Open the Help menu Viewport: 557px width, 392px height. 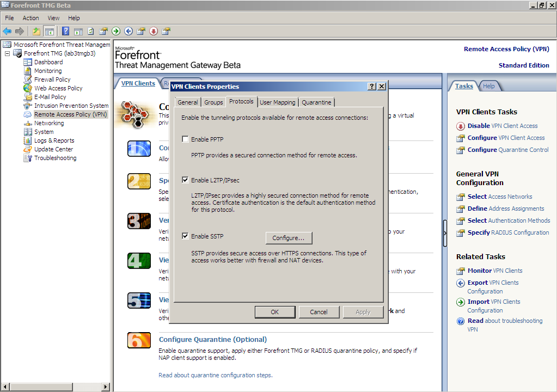(x=74, y=18)
